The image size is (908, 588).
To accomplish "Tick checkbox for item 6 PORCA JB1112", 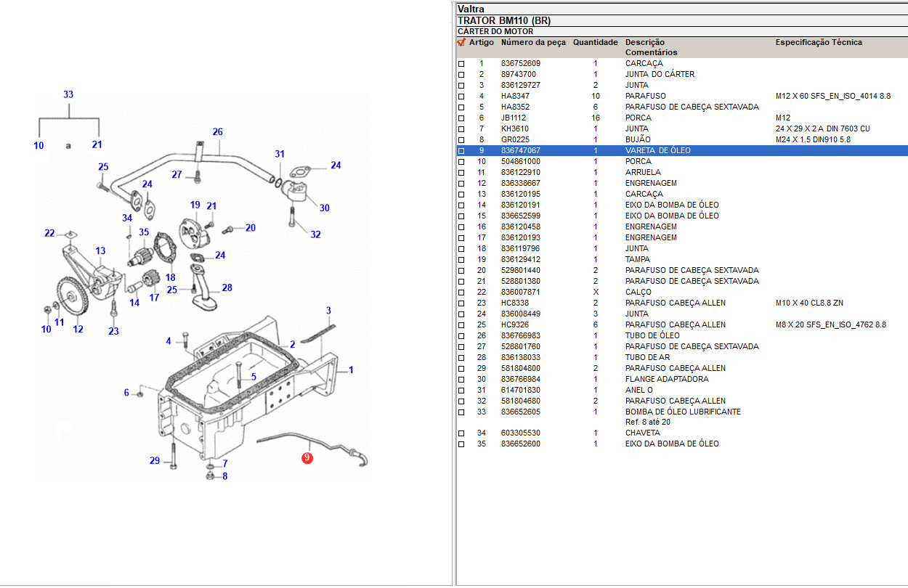I will (x=461, y=118).
